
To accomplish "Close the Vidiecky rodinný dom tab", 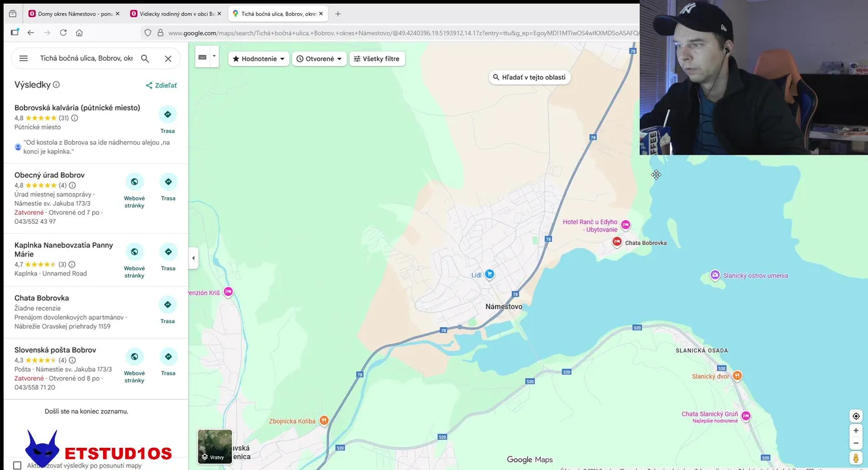I will coord(219,14).
